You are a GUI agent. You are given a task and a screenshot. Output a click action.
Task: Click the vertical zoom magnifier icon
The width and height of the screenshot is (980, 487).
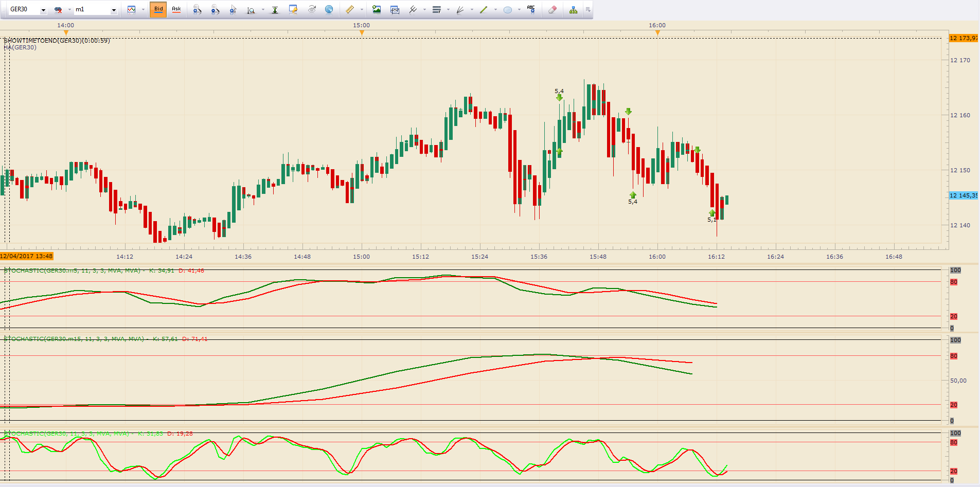251,10
